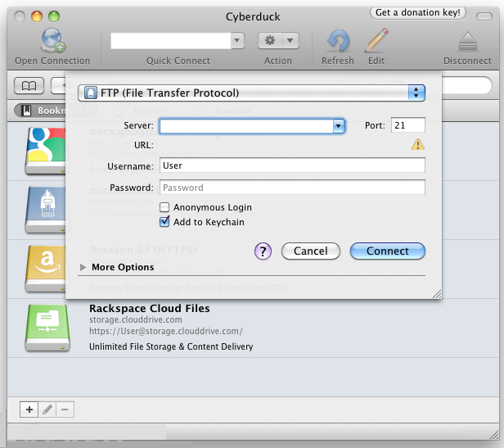
Task: Switch to the Bookmarks tab
Action: [x=56, y=111]
